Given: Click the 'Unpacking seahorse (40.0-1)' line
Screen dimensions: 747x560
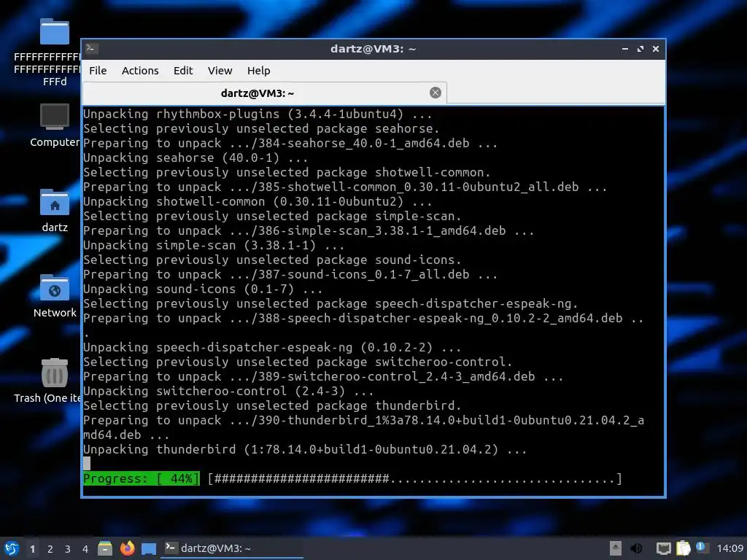Looking at the screenshot, I should (196, 157).
